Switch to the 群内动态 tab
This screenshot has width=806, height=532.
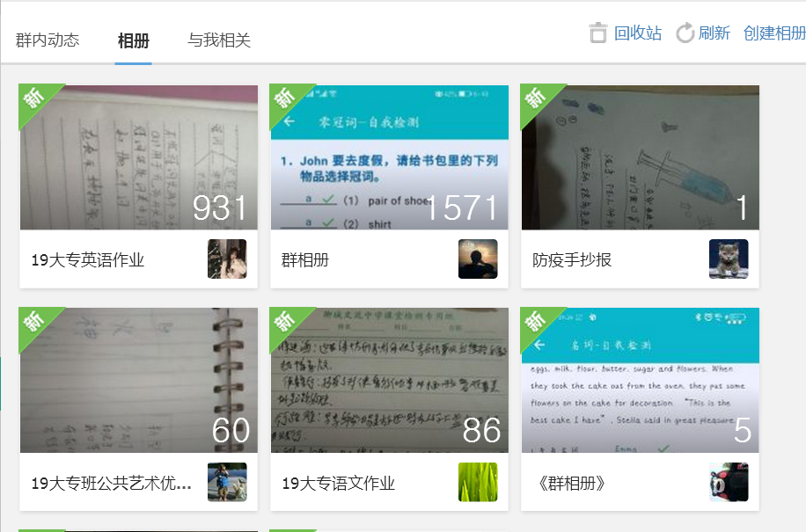48,40
